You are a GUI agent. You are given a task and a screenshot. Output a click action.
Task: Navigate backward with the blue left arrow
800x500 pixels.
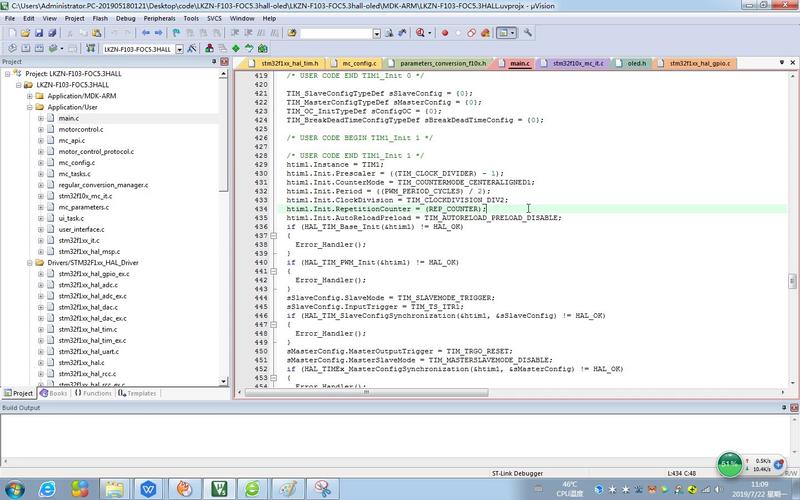[146, 33]
